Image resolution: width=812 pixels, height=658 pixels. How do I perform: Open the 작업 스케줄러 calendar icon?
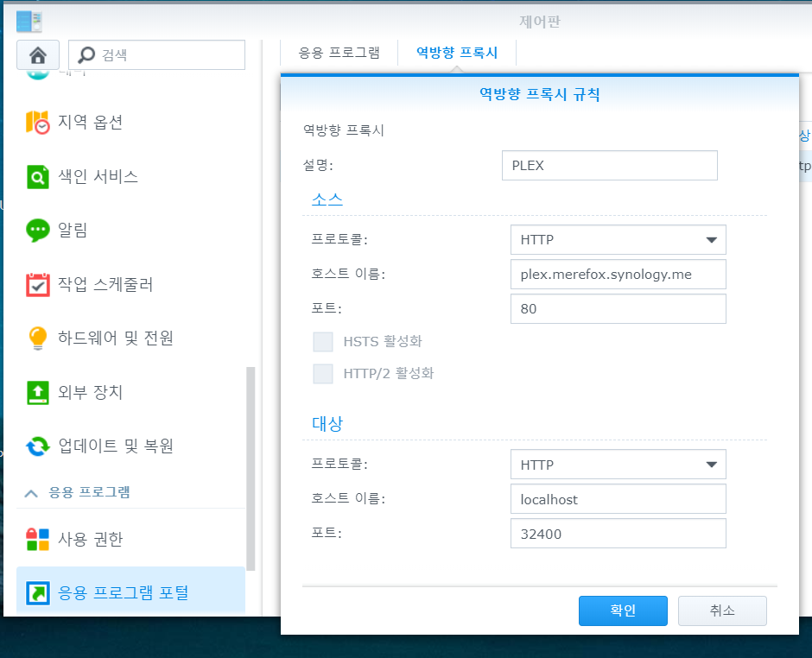38,284
